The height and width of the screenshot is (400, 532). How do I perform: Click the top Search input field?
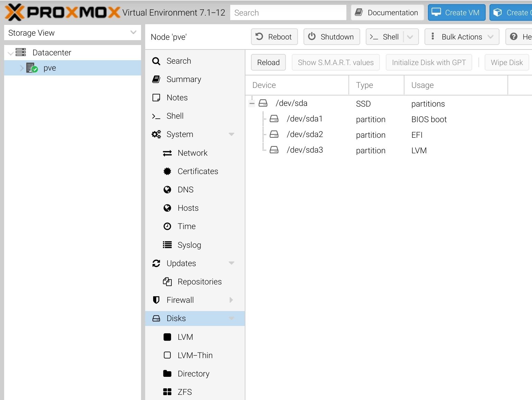pyautogui.click(x=288, y=12)
